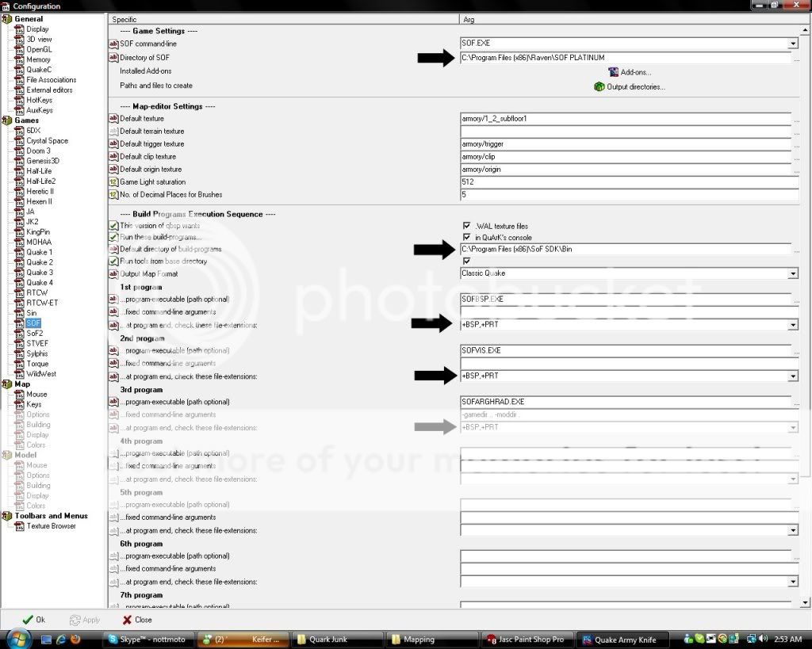Screen dimensions: 812x649
Task: Click the Add-ons icon
Action: click(614, 72)
